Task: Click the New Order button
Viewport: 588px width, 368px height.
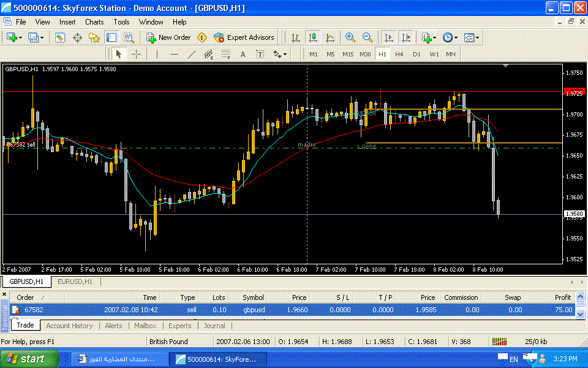Action: (168, 37)
